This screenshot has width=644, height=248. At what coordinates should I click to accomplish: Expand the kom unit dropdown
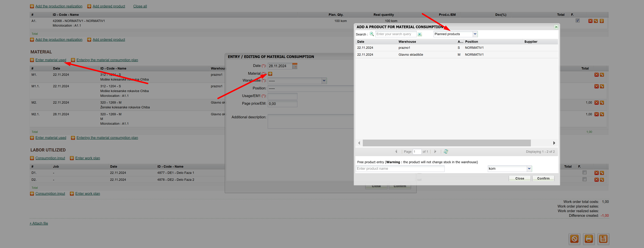coord(529,169)
